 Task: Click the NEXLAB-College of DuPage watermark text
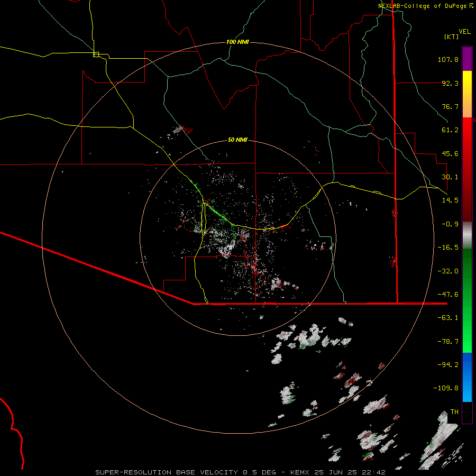426,6
